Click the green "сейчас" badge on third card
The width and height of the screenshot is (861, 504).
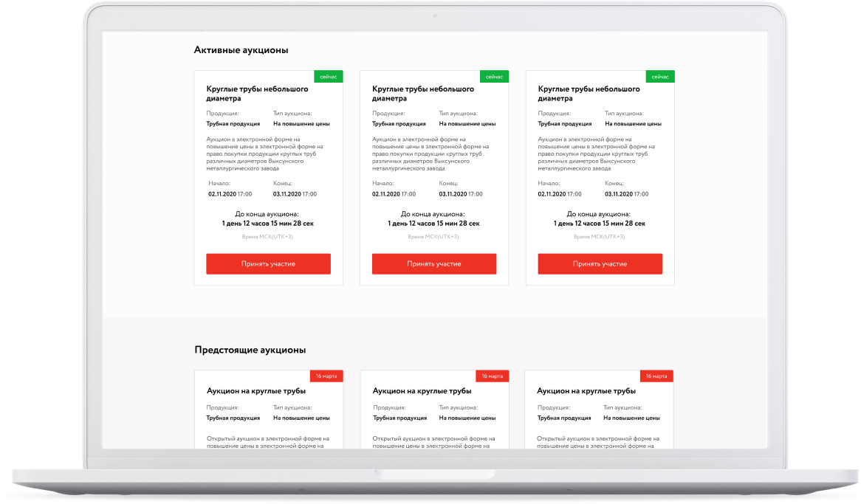tap(660, 77)
